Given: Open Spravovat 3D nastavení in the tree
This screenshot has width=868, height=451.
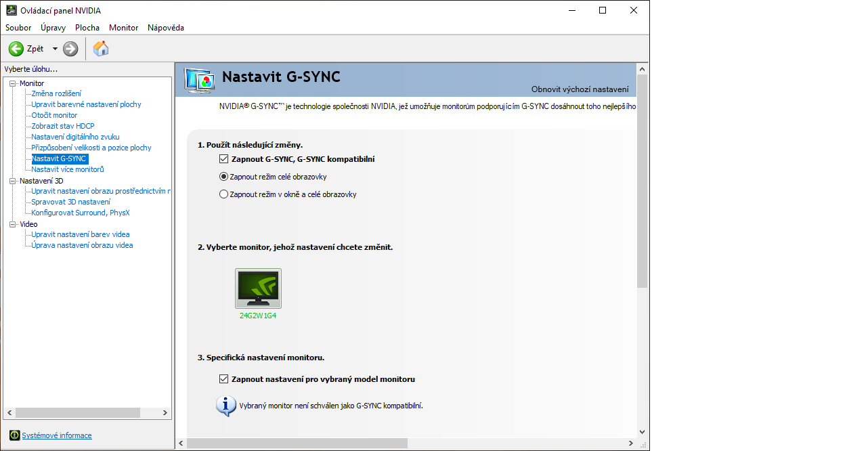Looking at the screenshot, I should (70, 202).
